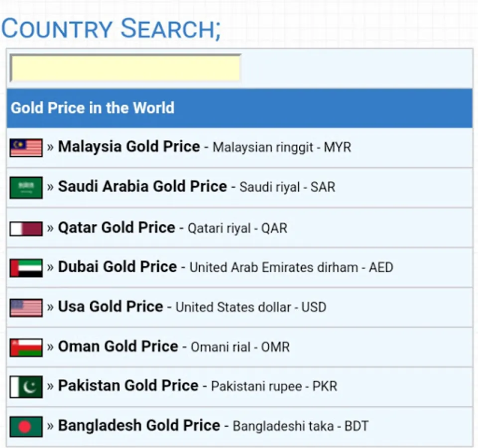The height and width of the screenshot is (448, 478).
Task: Click the Gold Price in the World header
Action: (93, 108)
